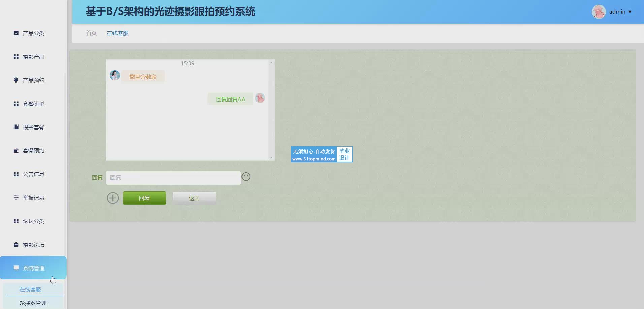Click the admin avatar beside reply message
This screenshot has height=309, width=644.
(260, 98)
